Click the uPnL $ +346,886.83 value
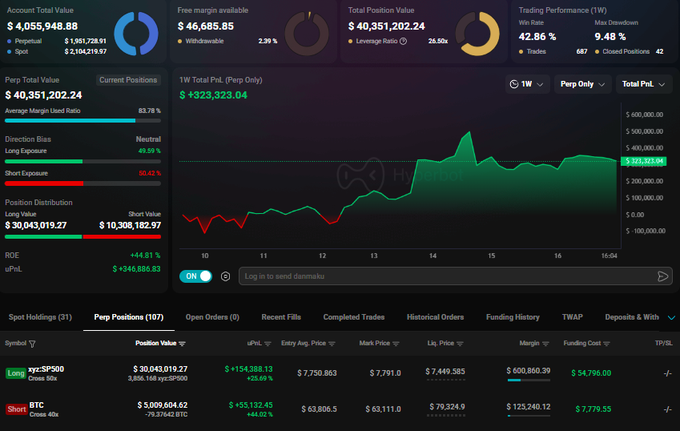The width and height of the screenshot is (680, 431). tap(137, 269)
